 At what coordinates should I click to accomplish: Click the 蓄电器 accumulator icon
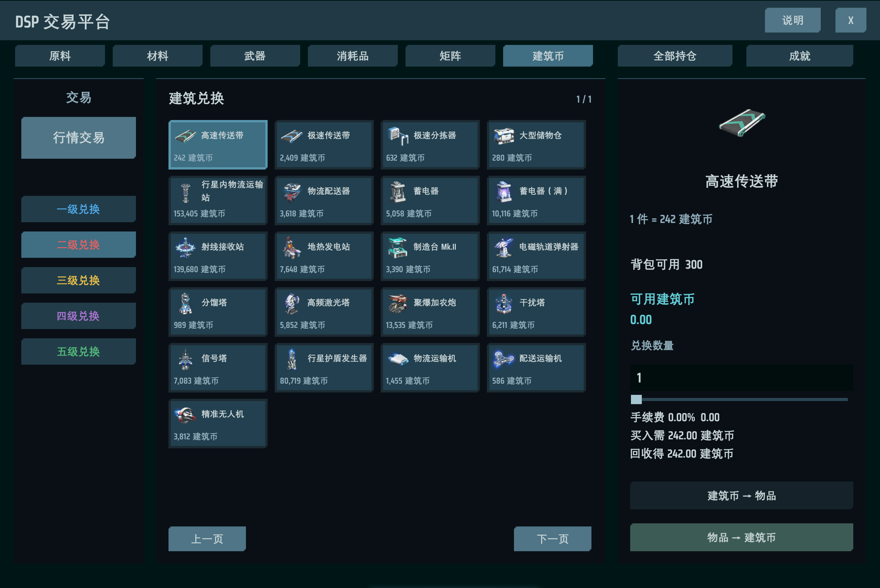(x=398, y=192)
